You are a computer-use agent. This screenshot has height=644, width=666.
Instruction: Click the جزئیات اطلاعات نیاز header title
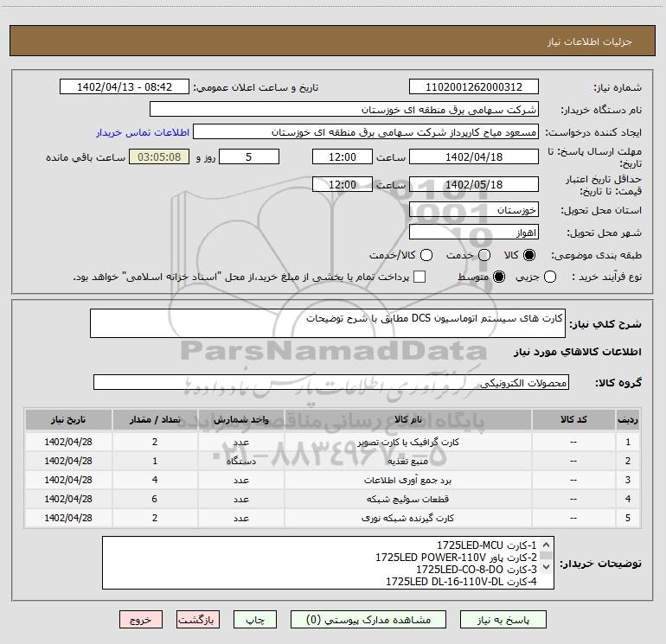589,41
